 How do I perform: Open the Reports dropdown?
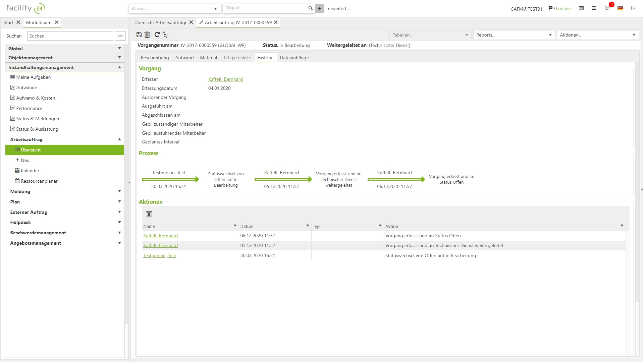514,35
